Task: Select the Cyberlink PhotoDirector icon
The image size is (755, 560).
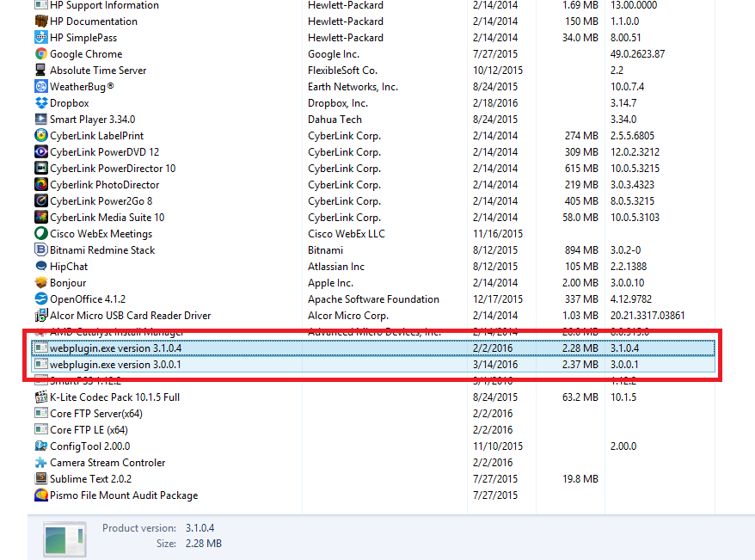Action: coord(41,185)
